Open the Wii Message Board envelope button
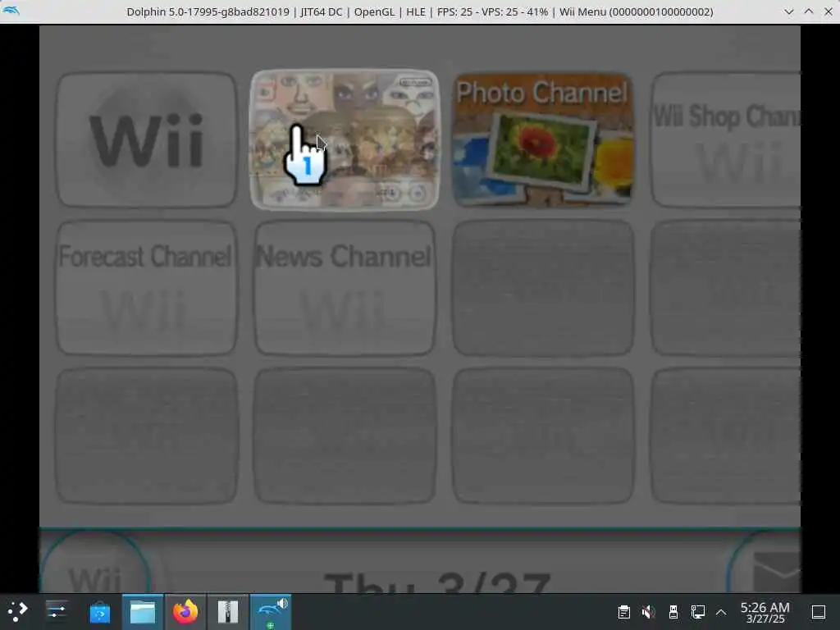The image size is (840, 630). [x=765, y=562]
